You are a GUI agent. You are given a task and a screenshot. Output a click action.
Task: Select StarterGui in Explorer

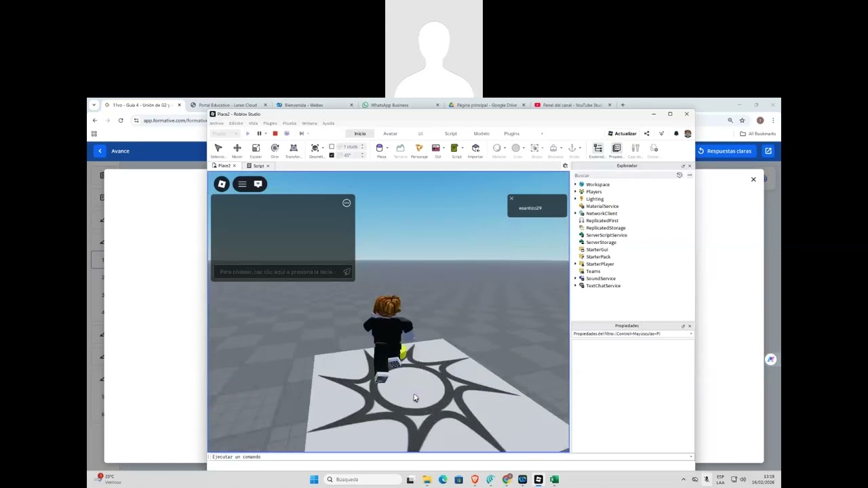point(597,249)
